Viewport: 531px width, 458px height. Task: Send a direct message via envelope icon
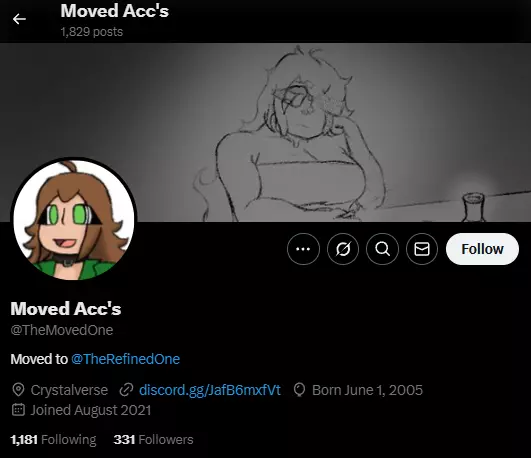(x=422, y=249)
